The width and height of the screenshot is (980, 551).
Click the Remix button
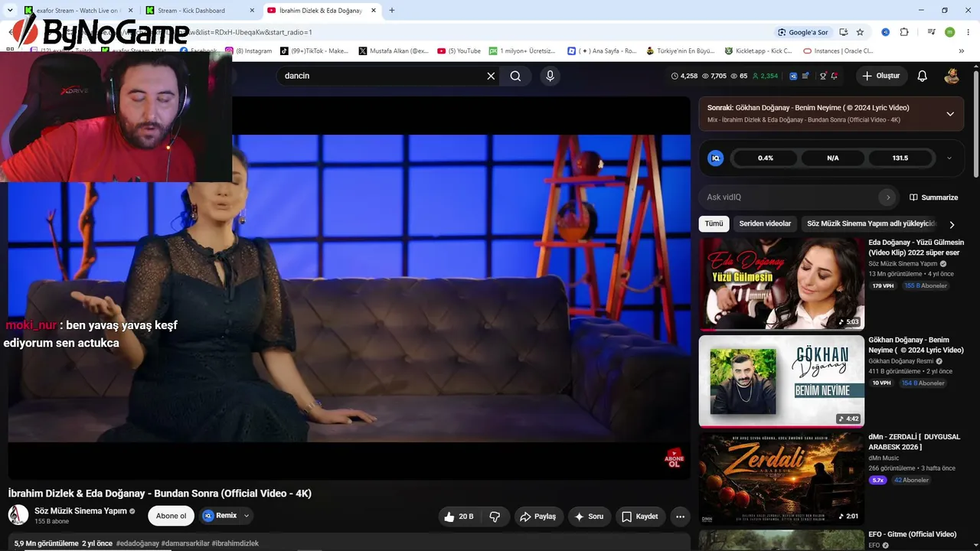tap(220, 516)
